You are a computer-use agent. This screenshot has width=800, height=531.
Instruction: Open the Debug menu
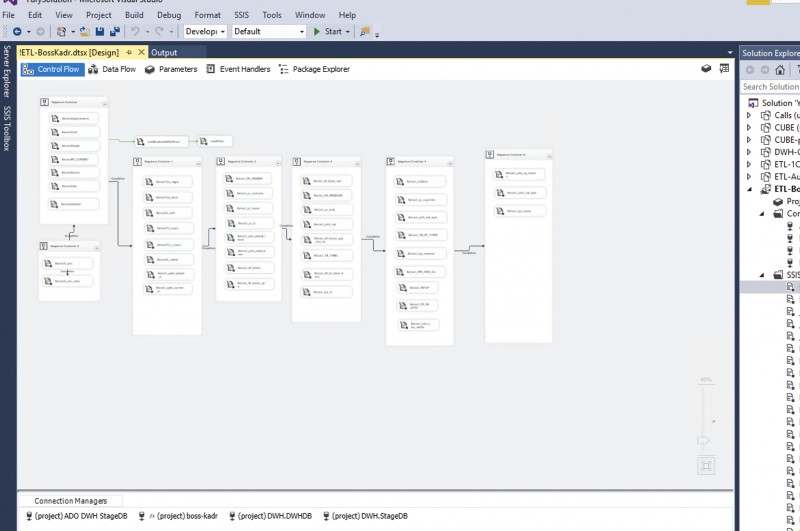(x=169, y=15)
